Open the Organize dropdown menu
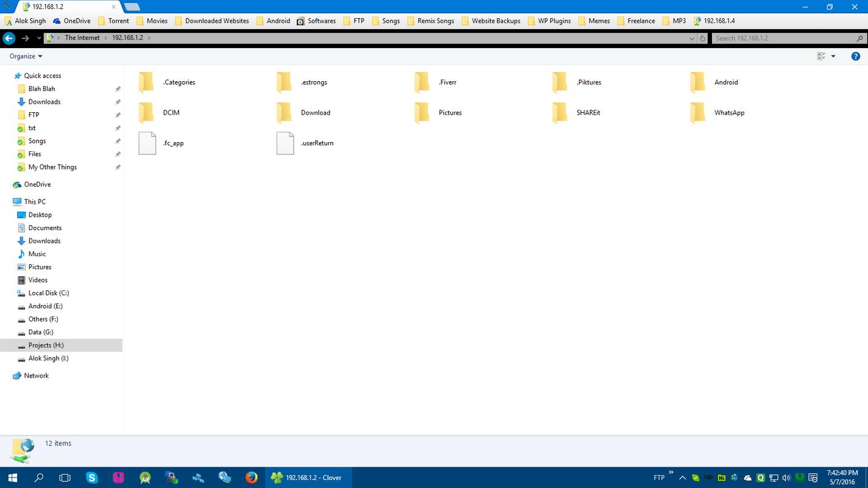The image size is (868, 488). (26, 56)
